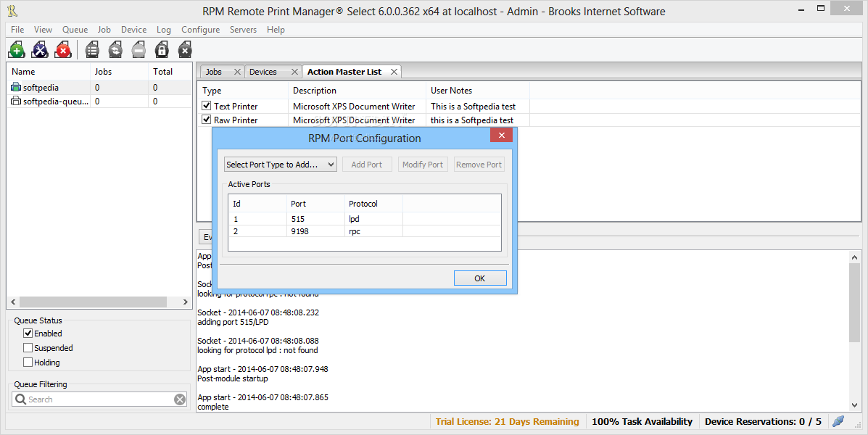Click the gray list icon in toolbar

click(x=92, y=50)
